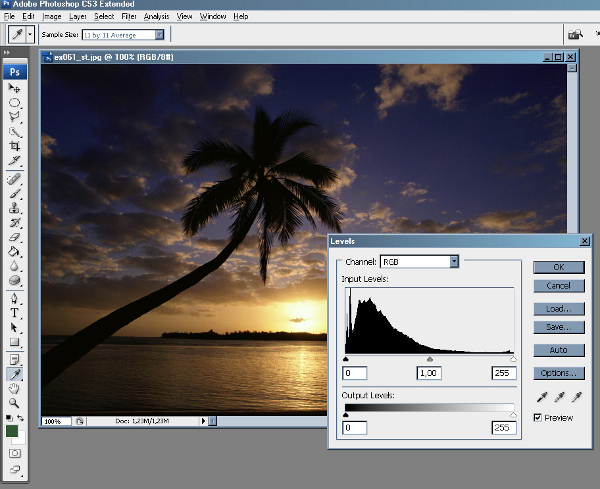Click the Save... button

(559, 327)
